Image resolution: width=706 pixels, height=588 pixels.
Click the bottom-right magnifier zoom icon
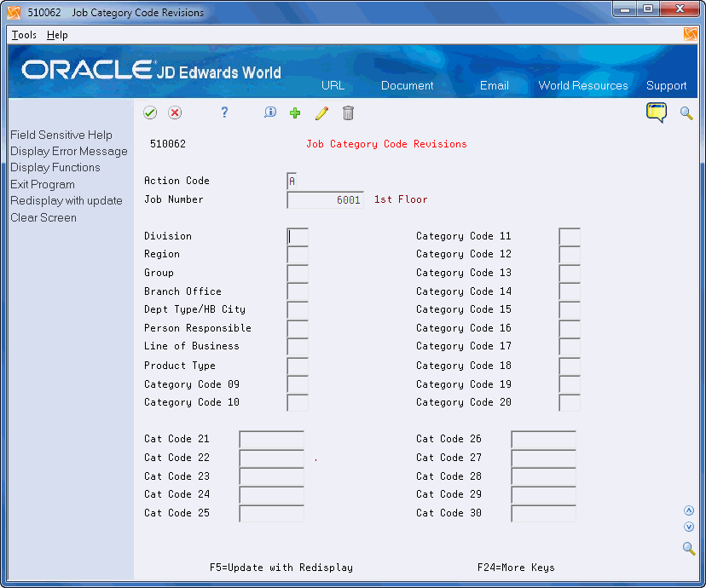pyautogui.click(x=689, y=549)
